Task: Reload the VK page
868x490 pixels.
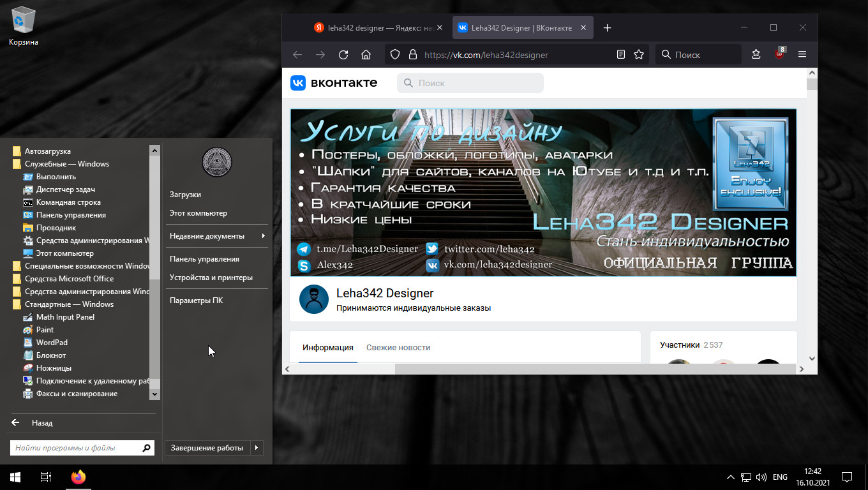Action: [x=343, y=55]
